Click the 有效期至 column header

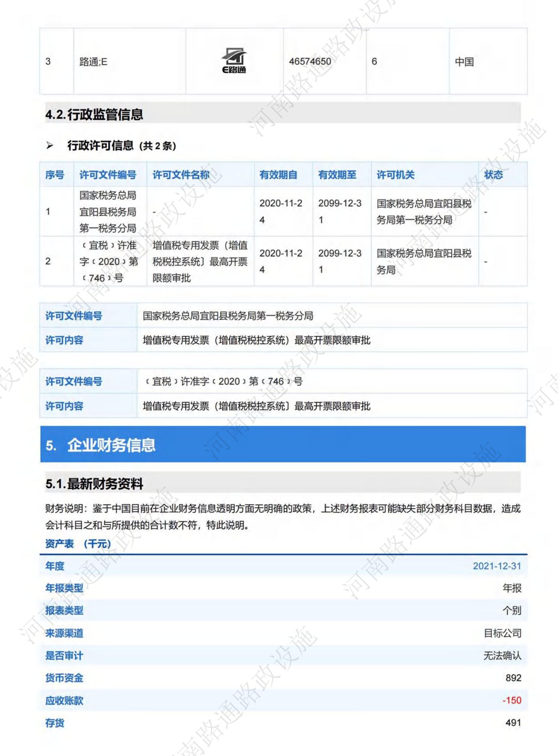pos(337,175)
